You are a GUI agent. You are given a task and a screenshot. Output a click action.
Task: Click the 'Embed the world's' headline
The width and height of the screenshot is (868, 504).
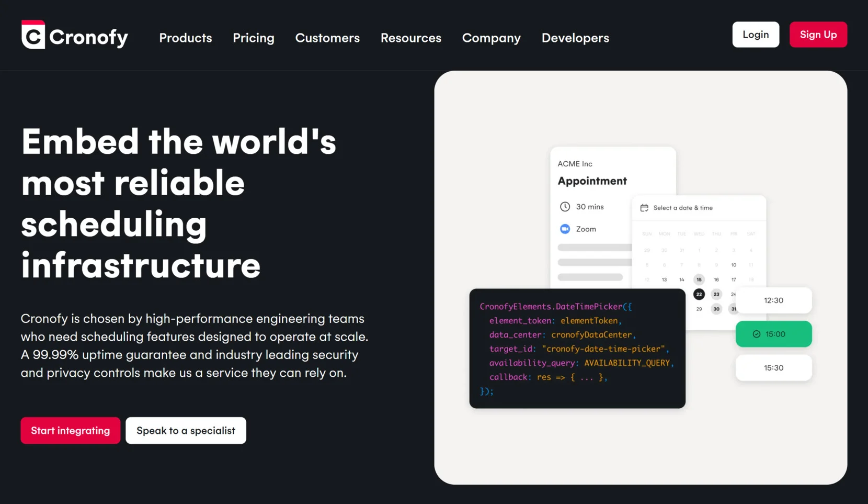coord(179,141)
